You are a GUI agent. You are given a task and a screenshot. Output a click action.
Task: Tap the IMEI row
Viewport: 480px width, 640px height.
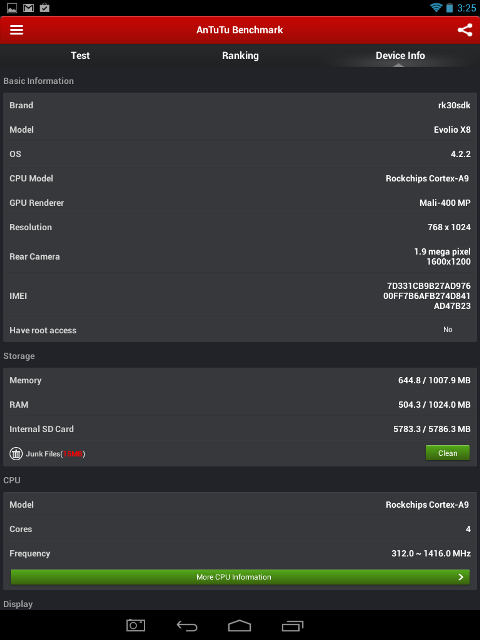240,296
